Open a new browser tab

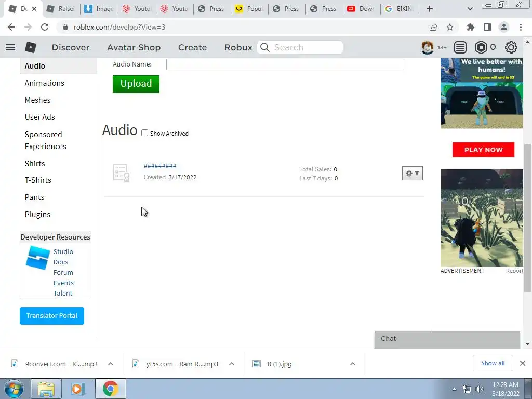click(x=430, y=9)
